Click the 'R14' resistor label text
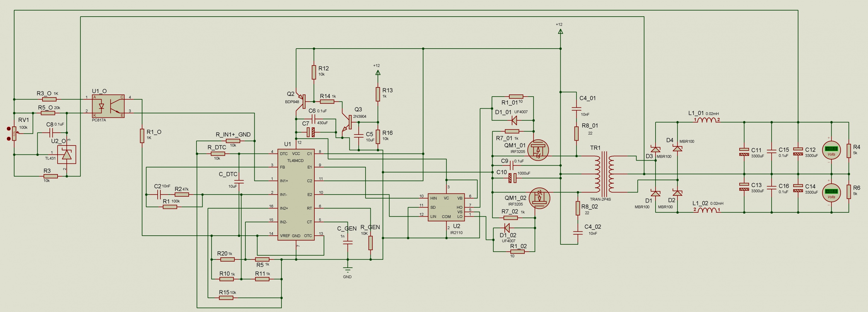This screenshot has width=868, height=312. point(325,96)
